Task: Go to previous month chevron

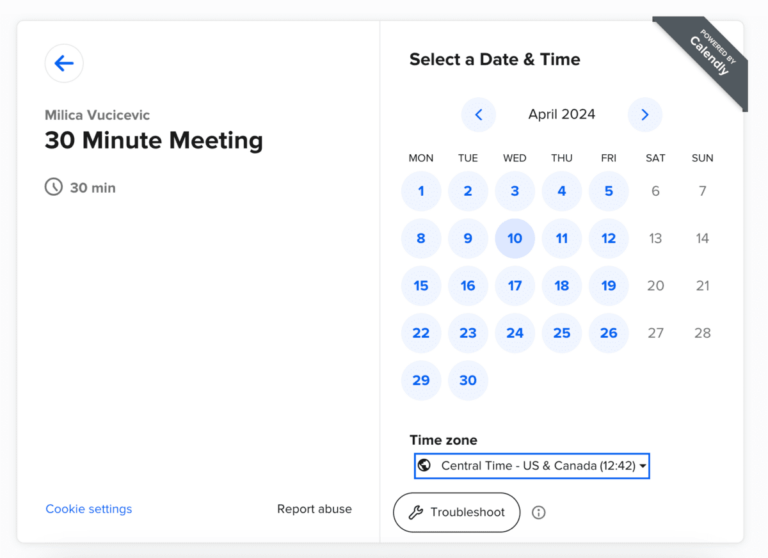Action: pyautogui.click(x=479, y=115)
